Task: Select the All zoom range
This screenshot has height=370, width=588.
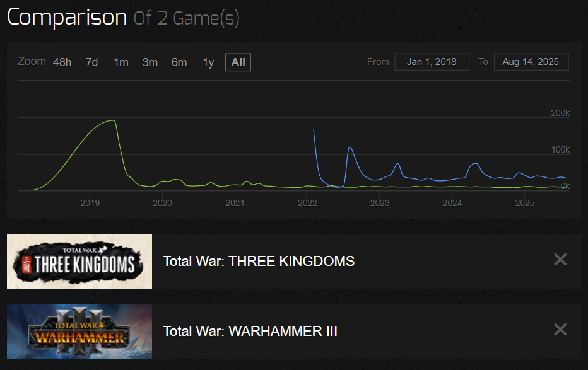Action: point(238,62)
